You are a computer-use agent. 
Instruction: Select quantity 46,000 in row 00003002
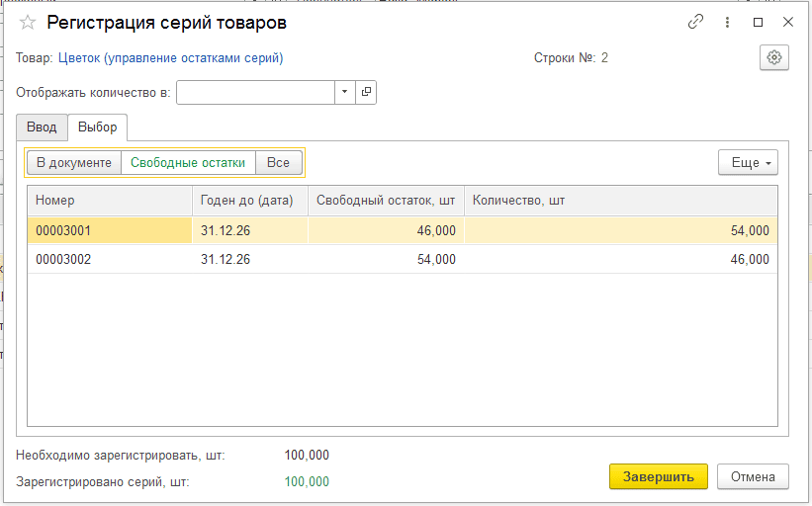click(x=621, y=259)
